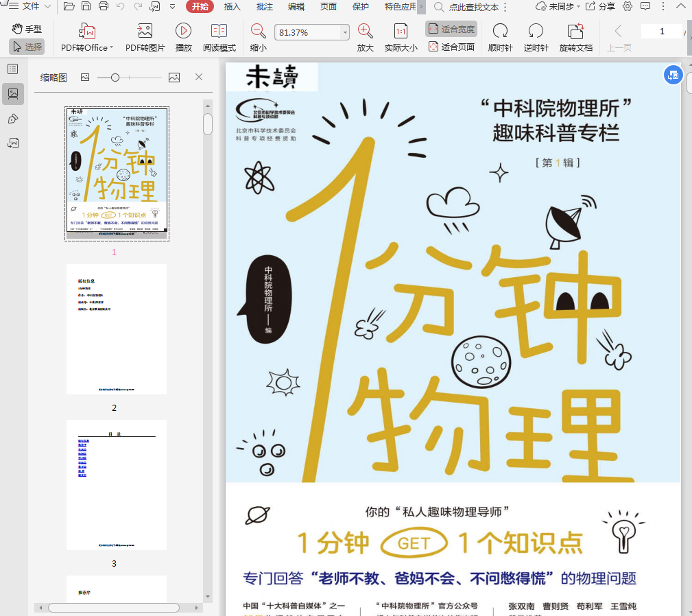Toggle the thumbnail panel sidebar icon

tap(13, 94)
